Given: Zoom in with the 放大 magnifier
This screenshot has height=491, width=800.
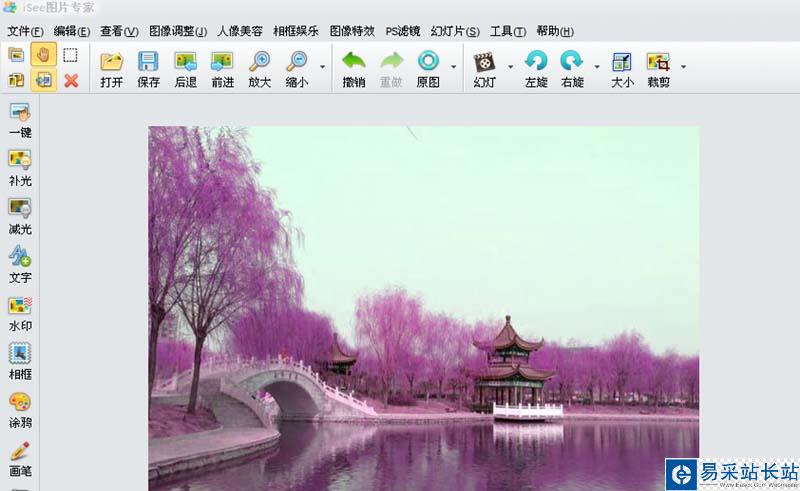Looking at the screenshot, I should tap(260, 69).
